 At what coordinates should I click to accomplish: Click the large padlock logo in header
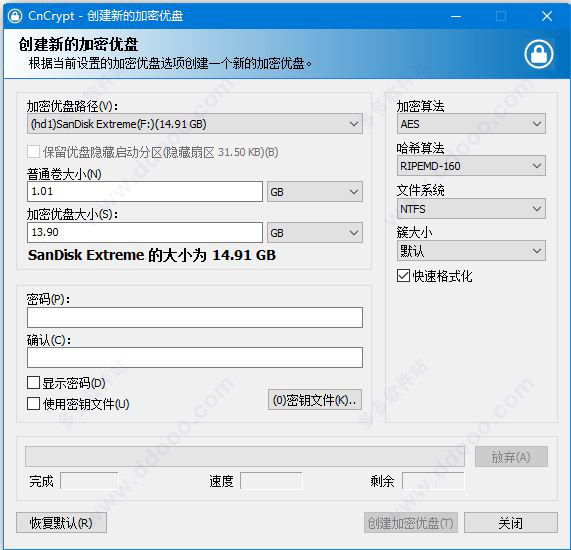tap(539, 54)
